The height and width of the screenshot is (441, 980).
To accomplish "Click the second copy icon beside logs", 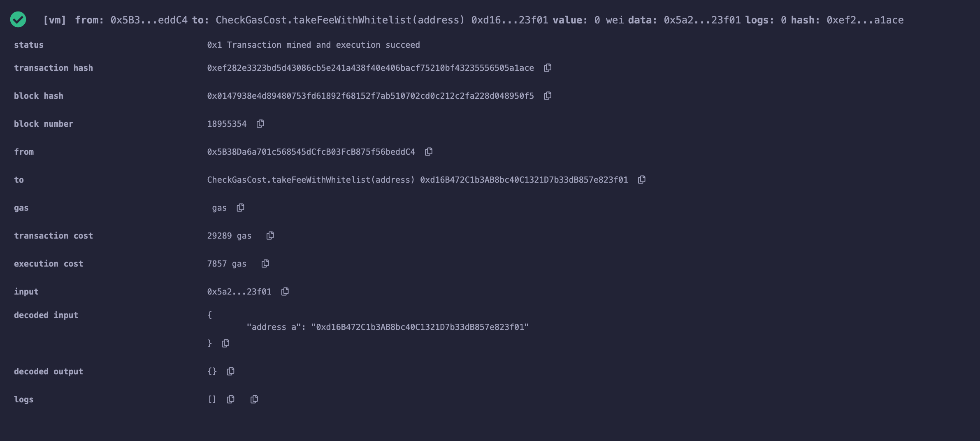I will (x=254, y=399).
